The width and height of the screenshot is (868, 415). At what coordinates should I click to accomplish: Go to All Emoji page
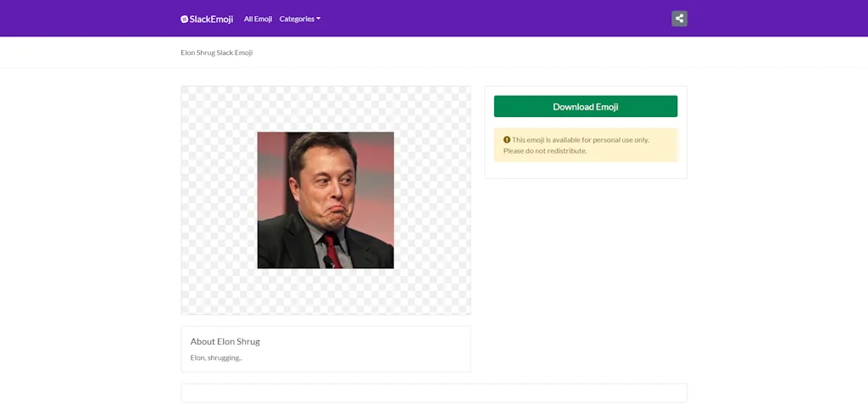click(x=258, y=19)
